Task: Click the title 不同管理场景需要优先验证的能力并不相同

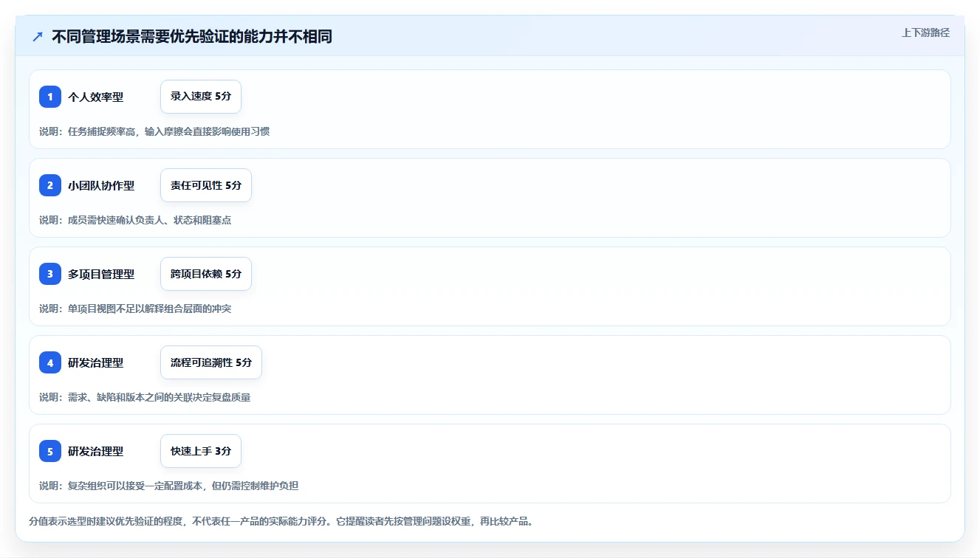Action: pyautogui.click(x=192, y=36)
